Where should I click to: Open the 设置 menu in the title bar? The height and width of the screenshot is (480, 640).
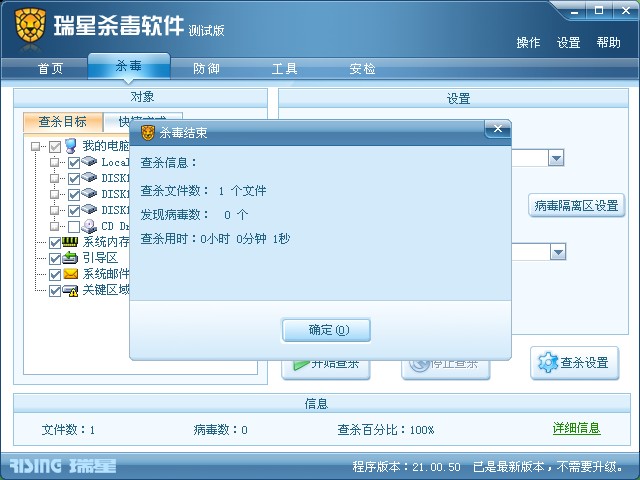569,42
